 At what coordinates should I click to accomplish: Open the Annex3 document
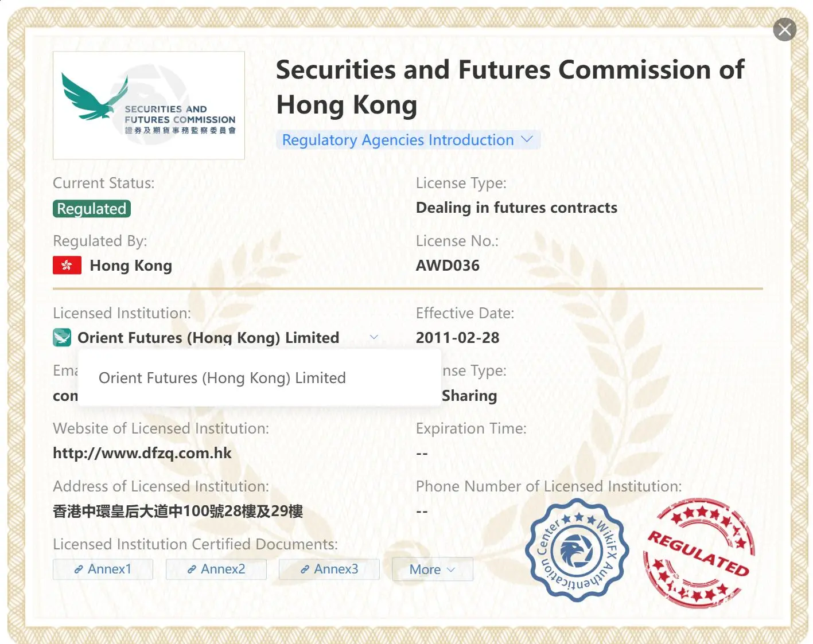pyautogui.click(x=329, y=569)
